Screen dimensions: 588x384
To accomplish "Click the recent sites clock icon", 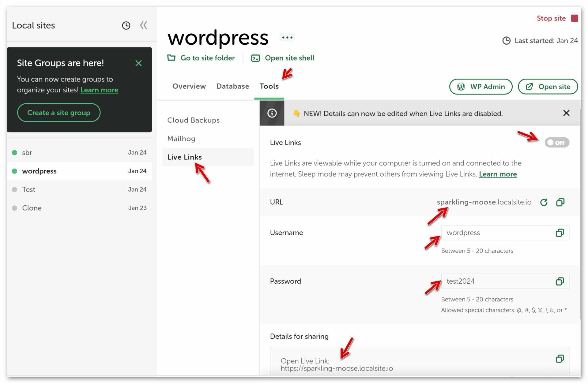I will (126, 25).
